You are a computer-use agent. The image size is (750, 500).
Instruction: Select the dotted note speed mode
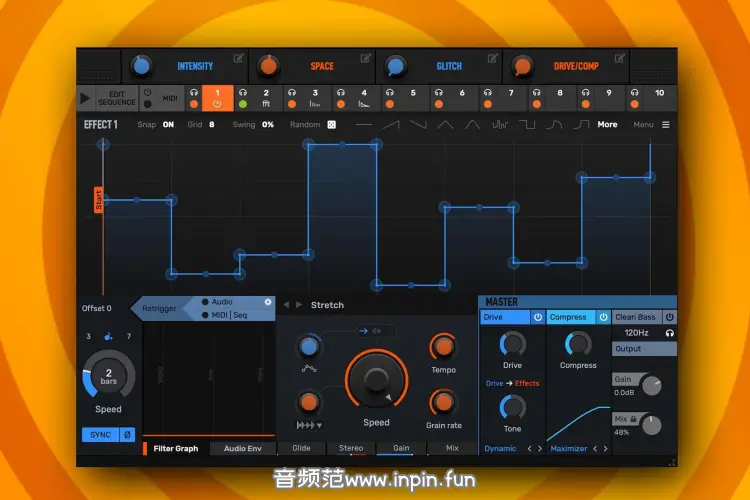(x=109, y=336)
